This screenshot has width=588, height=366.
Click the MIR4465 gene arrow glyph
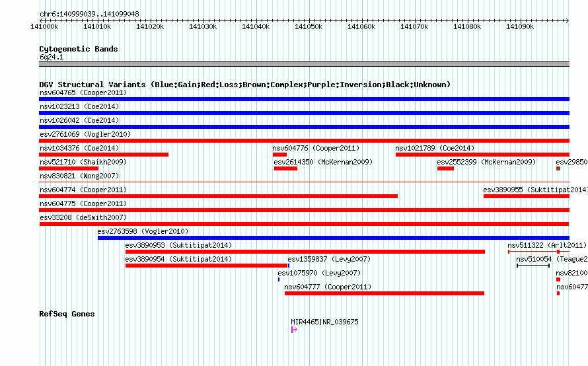click(294, 330)
